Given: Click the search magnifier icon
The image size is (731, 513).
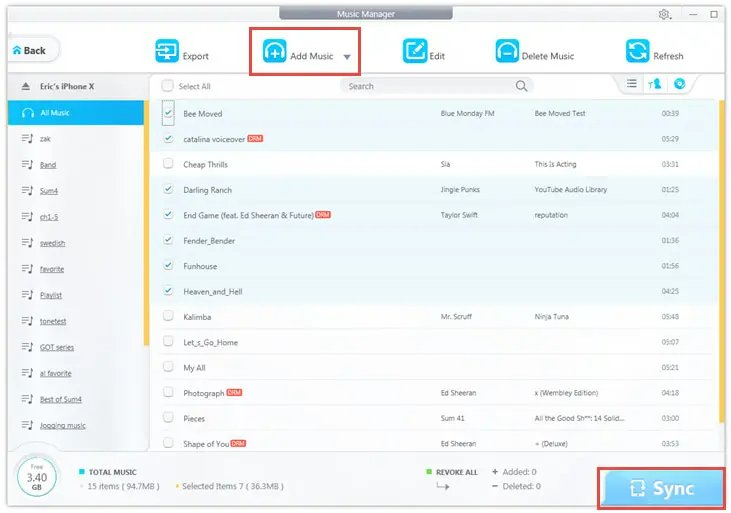Looking at the screenshot, I should pyautogui.click(x=521, y=86).
